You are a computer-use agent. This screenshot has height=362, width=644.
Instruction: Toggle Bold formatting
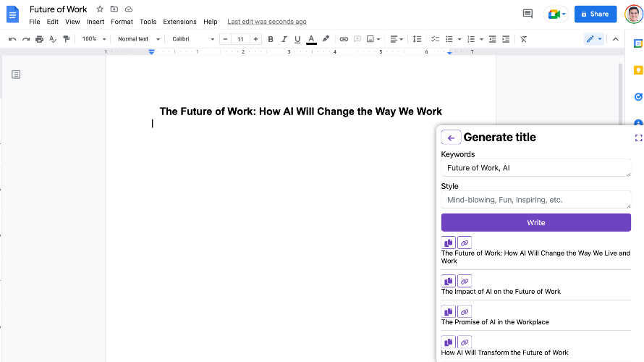click(x=270, y=39)
